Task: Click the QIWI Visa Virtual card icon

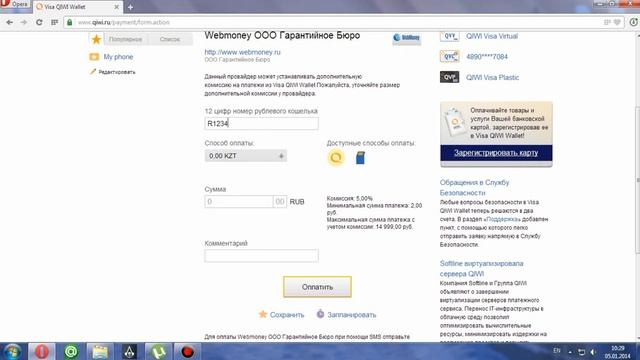Action: 449,36
